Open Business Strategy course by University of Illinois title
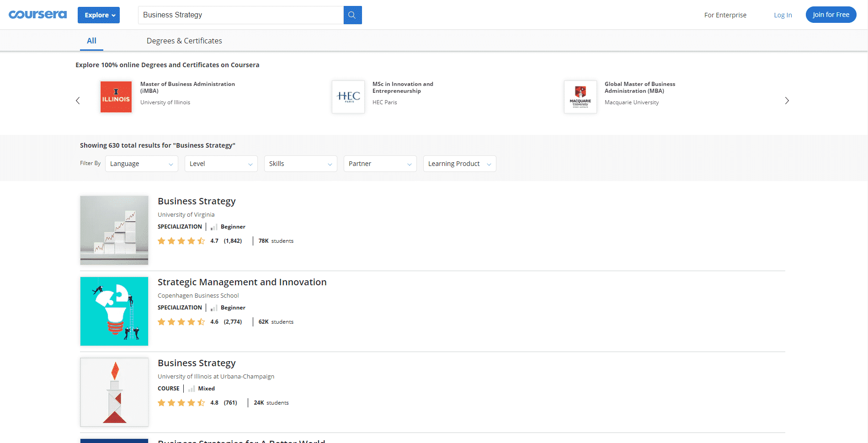The height and width of the screenshot is (443, 868). click(197, 363)
